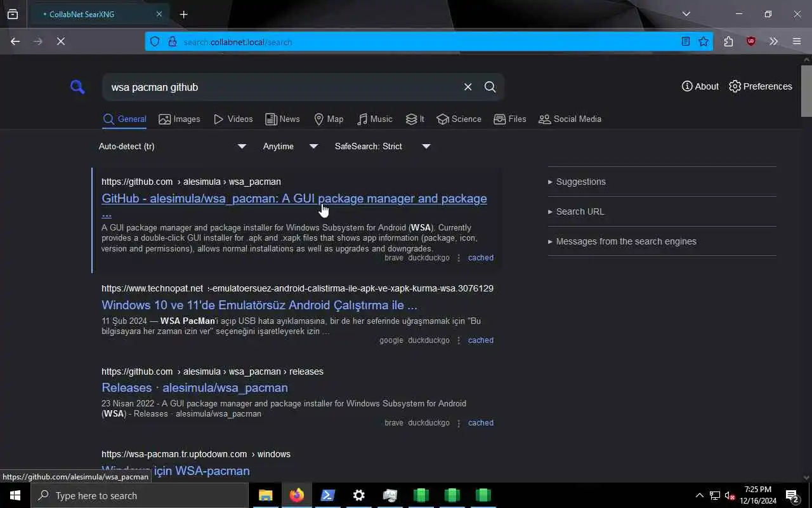812x508 pixels.
Task: Open PowerShell from the taskbar
Action: pyautogui.click(x=327, y=495)
